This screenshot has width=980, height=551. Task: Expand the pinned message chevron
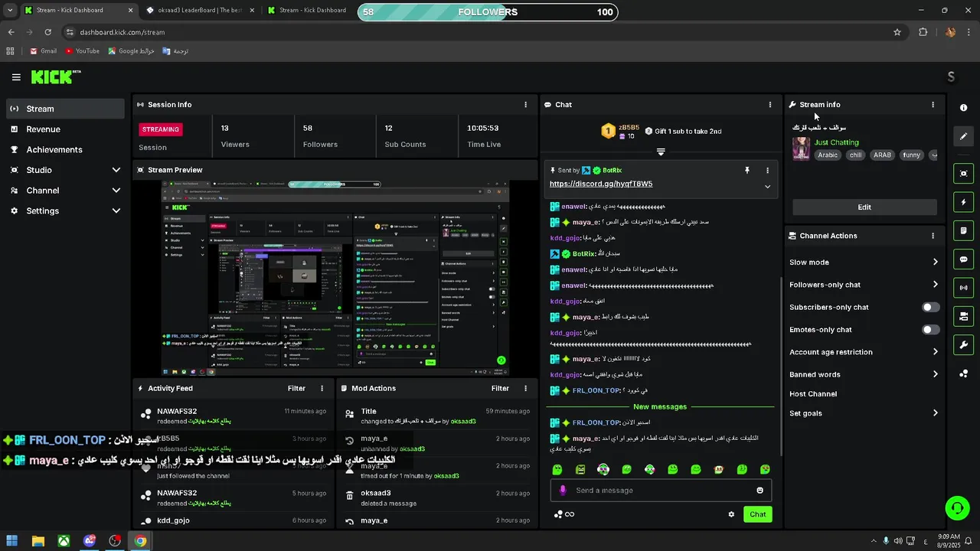click(767, 187)
